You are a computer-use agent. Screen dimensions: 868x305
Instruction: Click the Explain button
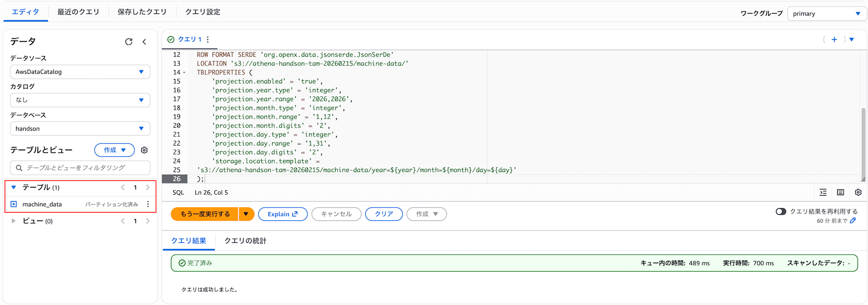coord(283,214)
